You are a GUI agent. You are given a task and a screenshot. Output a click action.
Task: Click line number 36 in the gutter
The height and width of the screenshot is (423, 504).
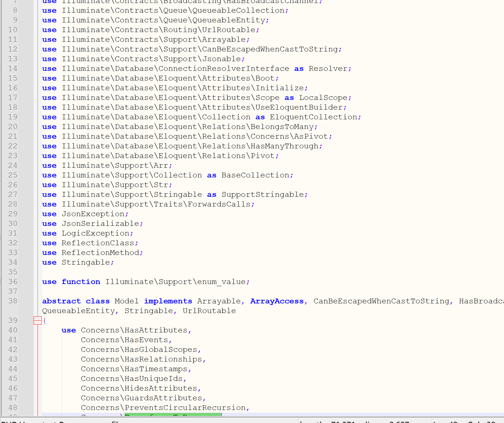pos(13,282)
